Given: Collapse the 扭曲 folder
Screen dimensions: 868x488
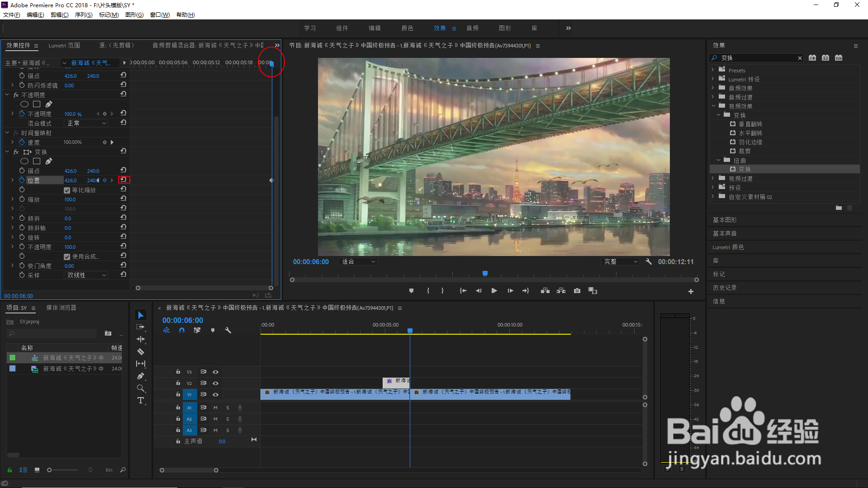Looking at the screenshot, I should click(x=718, y=160).
